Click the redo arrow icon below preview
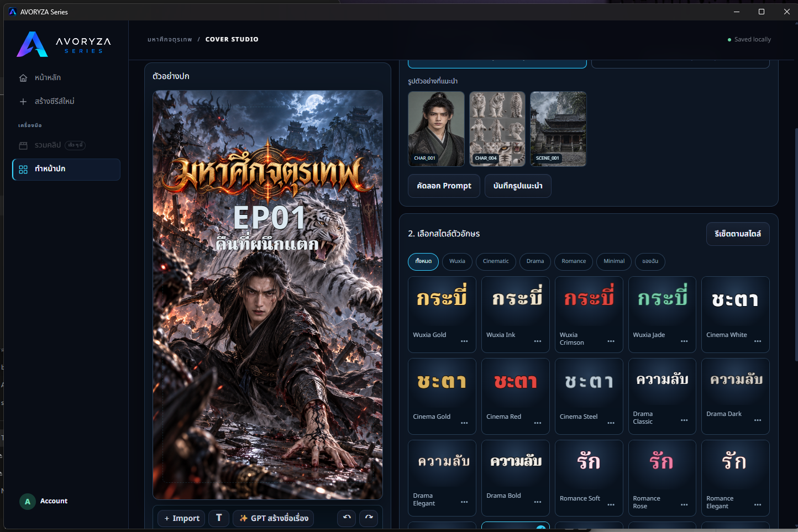This screenshot has height=532, width=798. (x=369, y=518)
